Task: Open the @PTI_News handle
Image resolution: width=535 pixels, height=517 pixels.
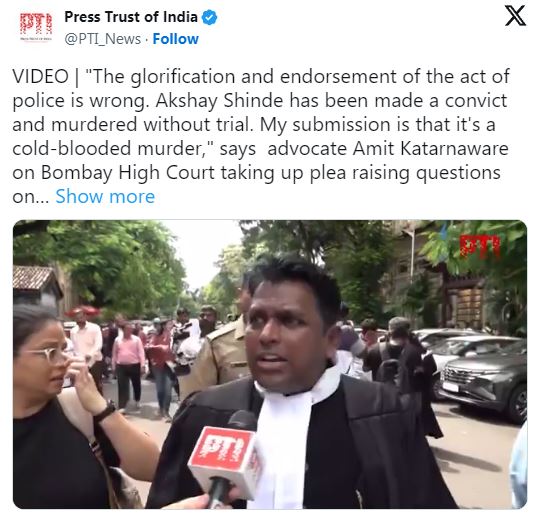Action: [x=103, y=39]
